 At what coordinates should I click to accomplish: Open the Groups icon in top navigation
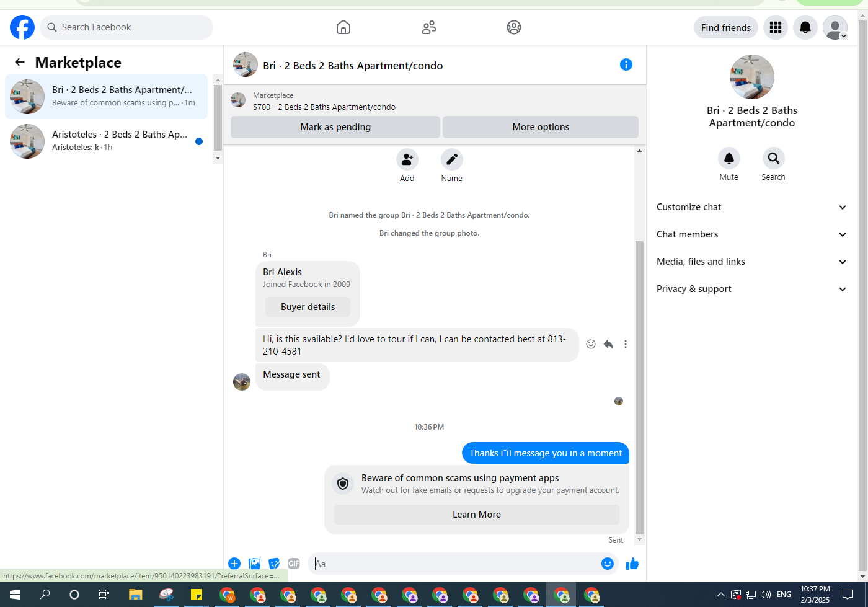[514, 27]
